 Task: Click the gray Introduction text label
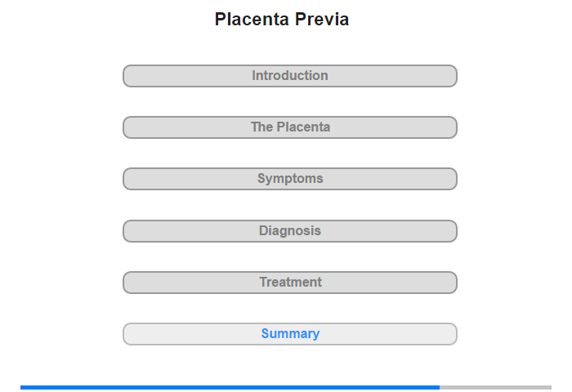coord(290,75)
